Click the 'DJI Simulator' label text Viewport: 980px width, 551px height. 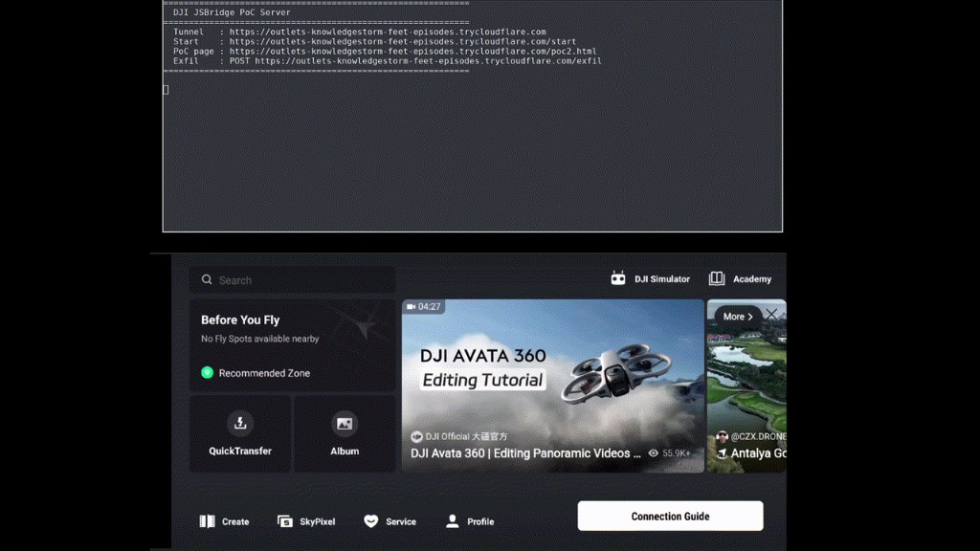[x=662, y=279]
